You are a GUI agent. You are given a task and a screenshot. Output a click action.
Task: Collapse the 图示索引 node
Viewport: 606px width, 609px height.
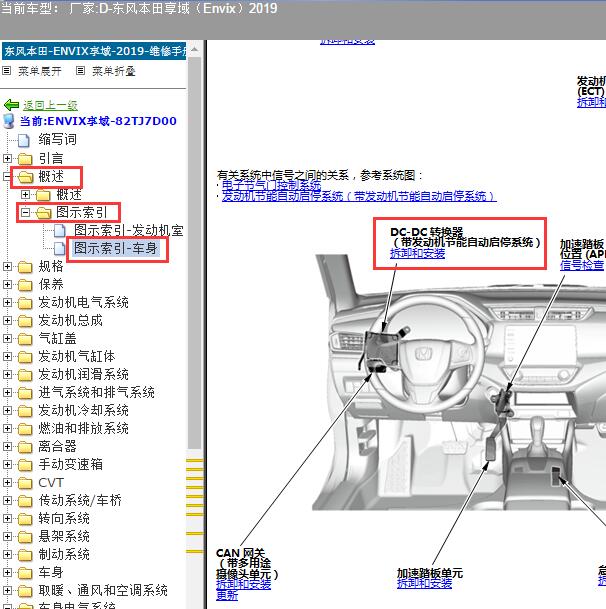point(25,212)
